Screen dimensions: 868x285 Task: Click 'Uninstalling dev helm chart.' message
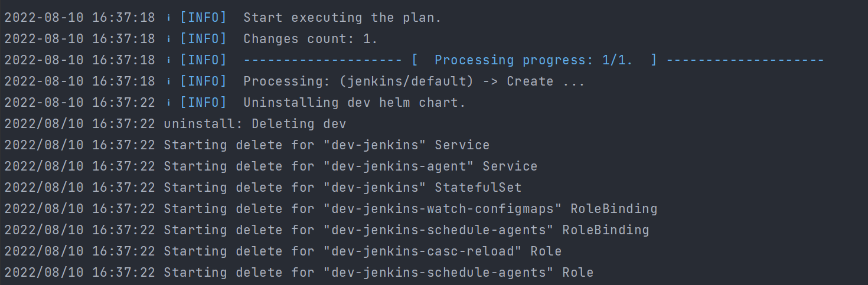pos(354,103)
